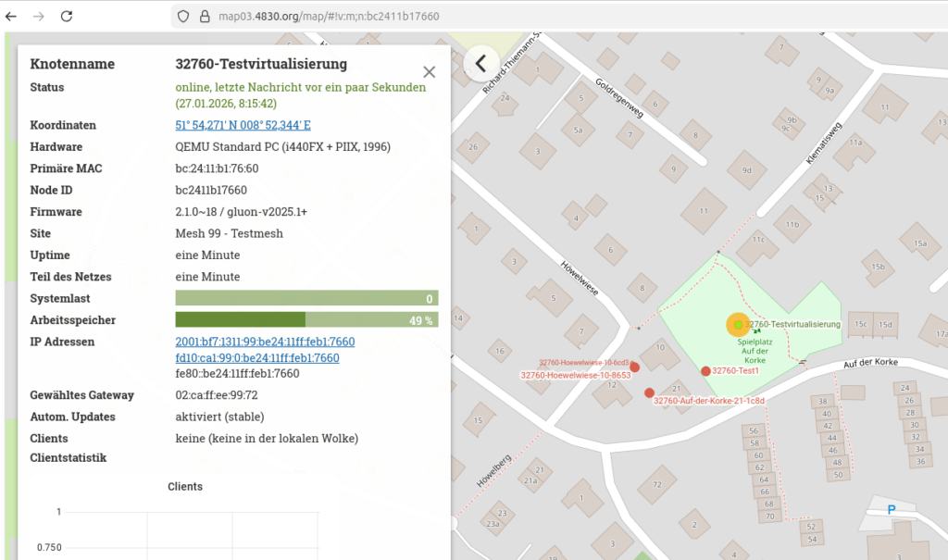Screen dimensions: 948x560
Task: Click the Arbeitsspeicher 49 % usage bar
Action: point(306,320)
